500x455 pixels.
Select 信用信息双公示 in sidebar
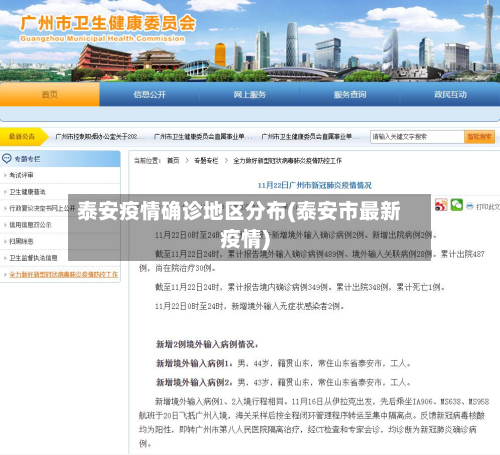coord(30,225)
